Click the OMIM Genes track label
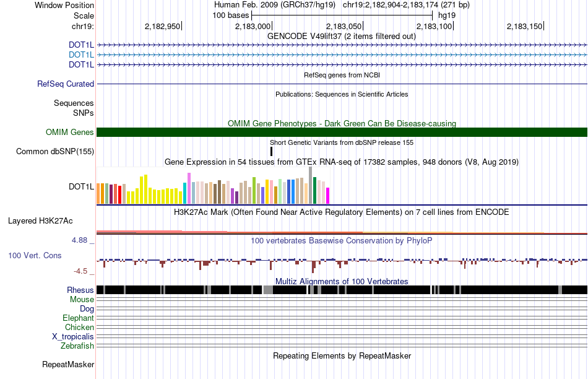This screenshot has height=379, width=588. tap(70, 132)
